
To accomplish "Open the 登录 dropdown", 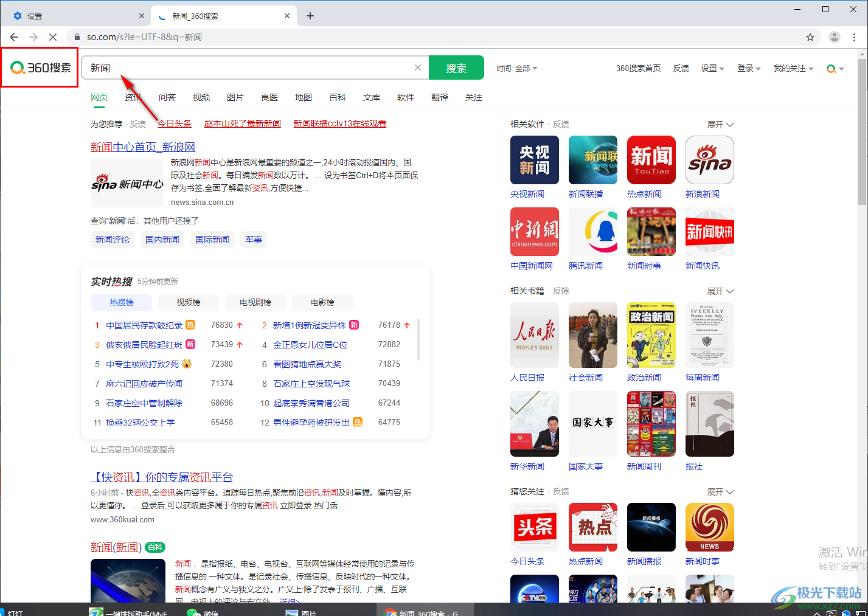I will tap(749, 68).
